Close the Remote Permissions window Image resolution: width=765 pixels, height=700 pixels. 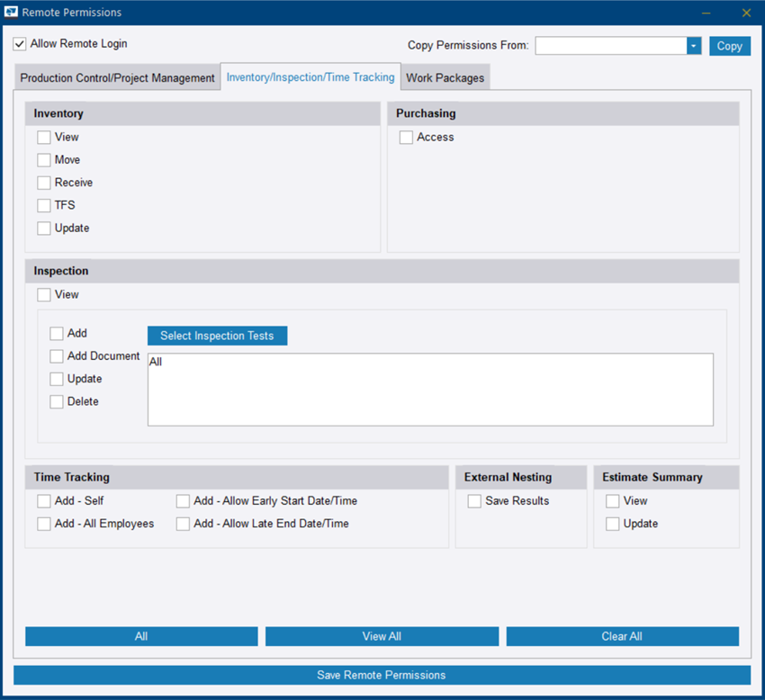[x=746, y=13]
